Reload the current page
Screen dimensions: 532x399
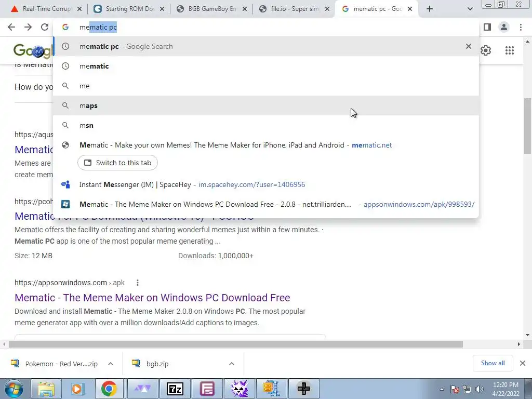click(45, 27)
